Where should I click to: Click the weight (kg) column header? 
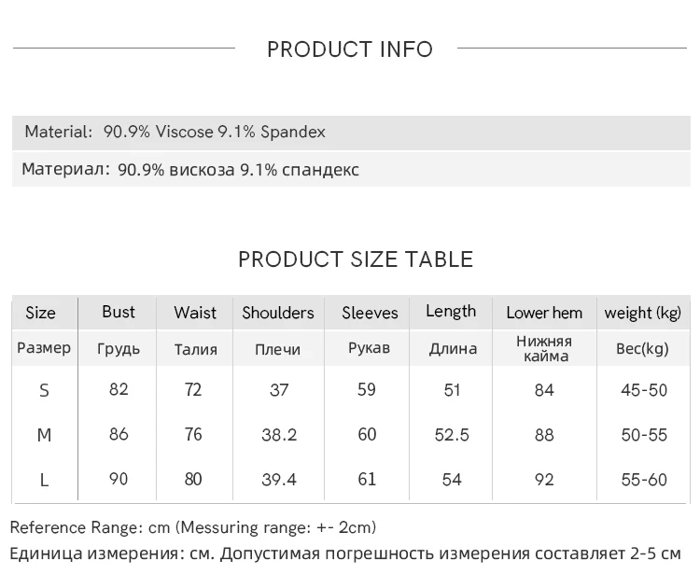pos(643,313)
